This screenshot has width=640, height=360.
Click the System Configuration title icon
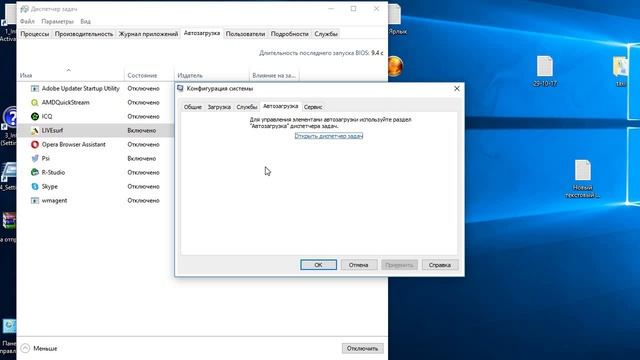pos(180,88)
